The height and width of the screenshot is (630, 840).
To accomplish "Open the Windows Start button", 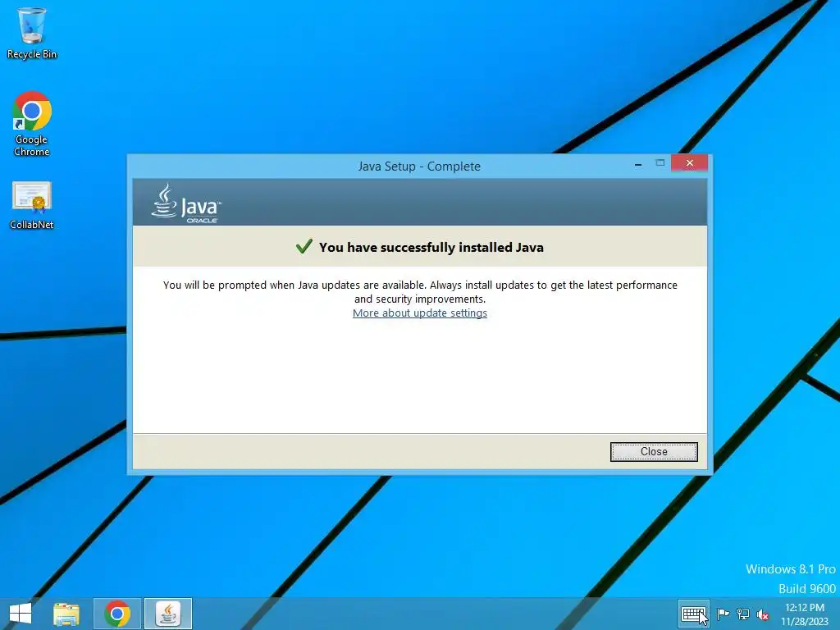I will tap(21, 614).
